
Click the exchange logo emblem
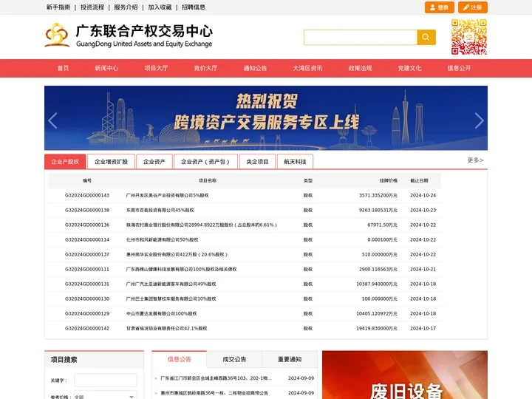(57, 35)
